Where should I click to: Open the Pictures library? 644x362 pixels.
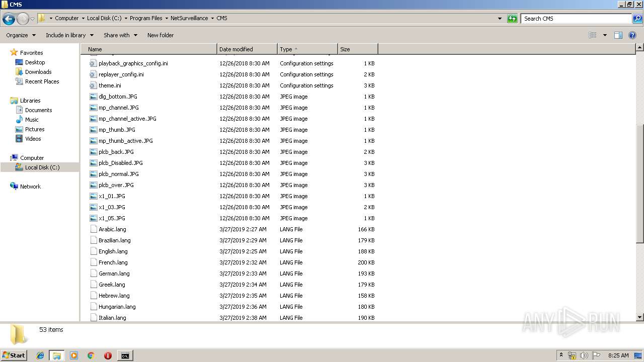click(30, 129)
